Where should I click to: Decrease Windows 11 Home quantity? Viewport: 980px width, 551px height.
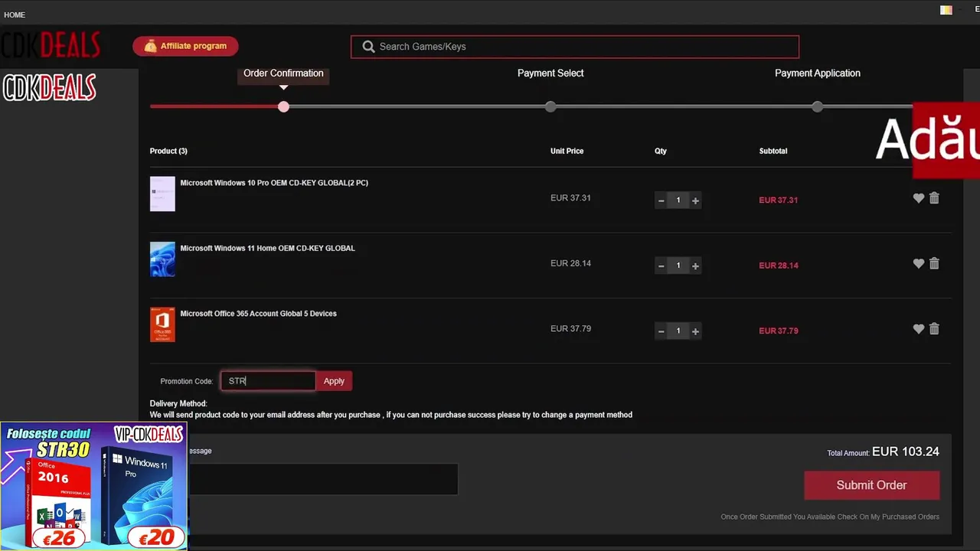[661, 266]
